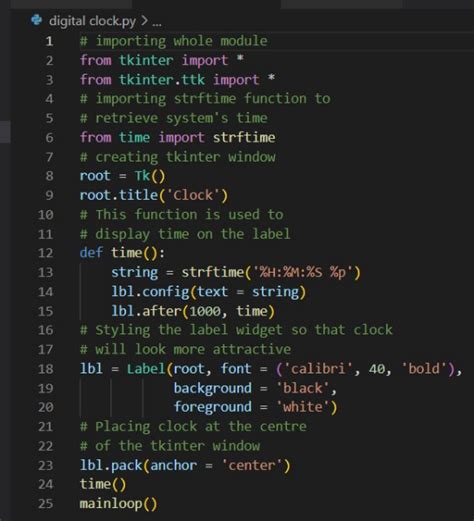The height and width of the screenshot is (521, 474).
Task: Click the string 'Clock' in root.title
Action: point(193,195)
